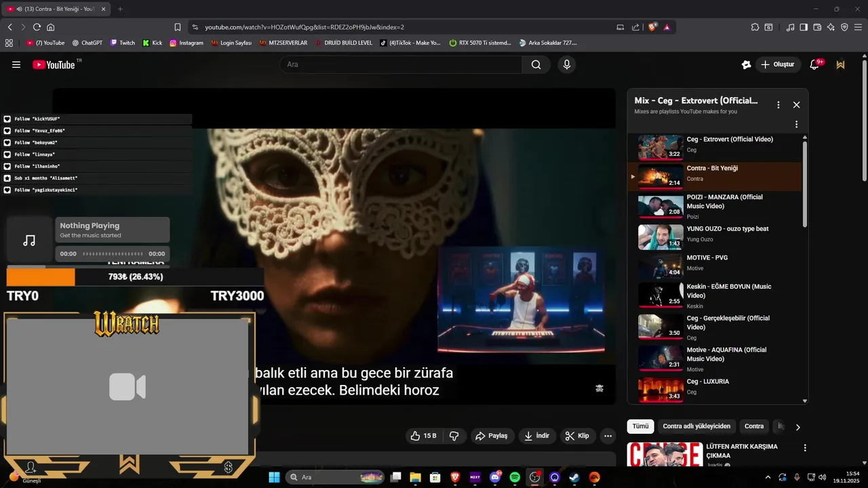Open new browser tab plus button
The image size is (868, 488).
coord(120,9)
